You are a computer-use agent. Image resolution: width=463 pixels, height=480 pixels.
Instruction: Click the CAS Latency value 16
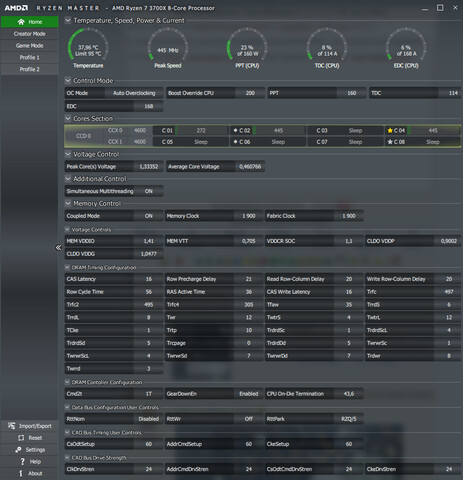pos(149,279)
